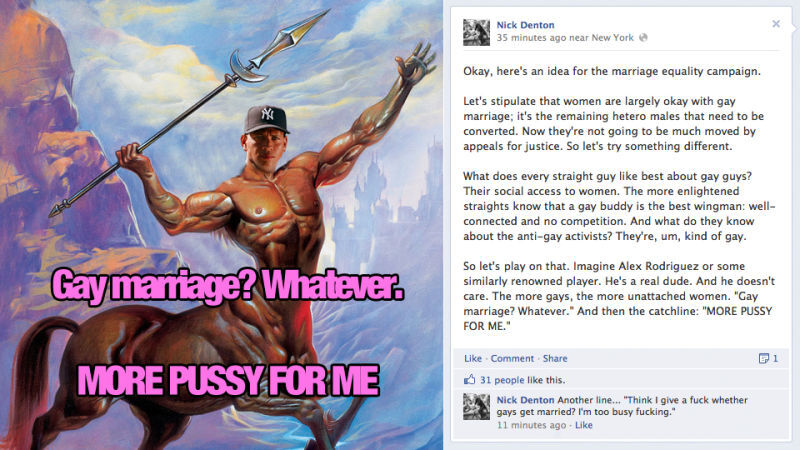Like Nick Denton's comment
This screenshot has width=800, height=450.
(x=584, y=425)
